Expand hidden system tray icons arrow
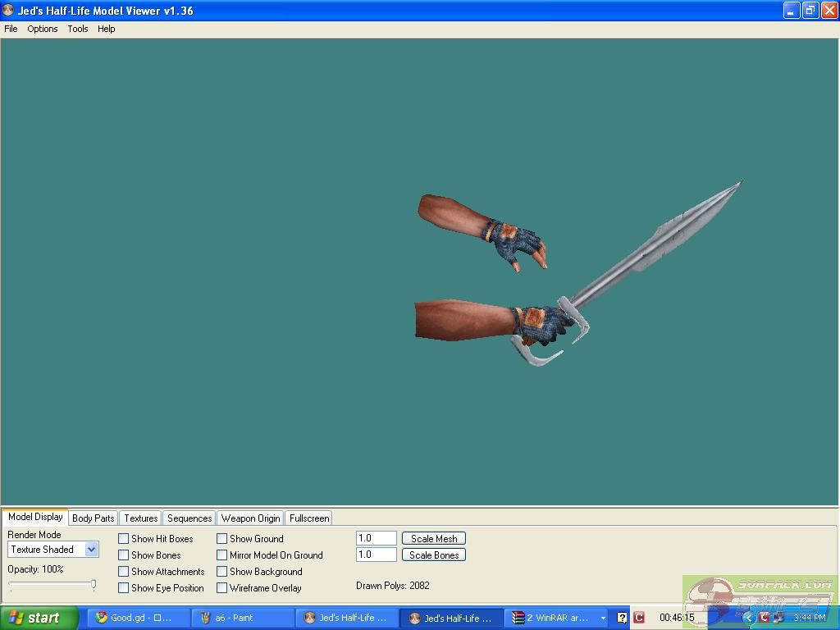The width and height of the screenshot is (840, 630). click(x=747, y=618)
